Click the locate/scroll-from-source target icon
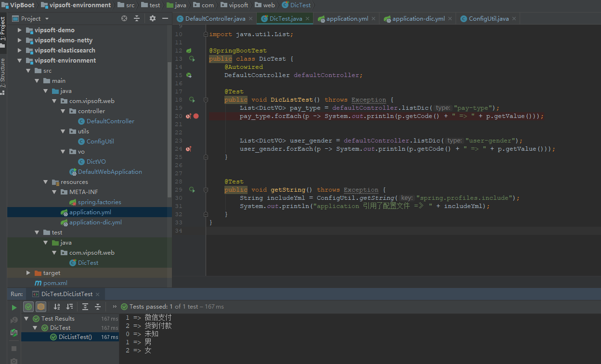 click(124, 18)
